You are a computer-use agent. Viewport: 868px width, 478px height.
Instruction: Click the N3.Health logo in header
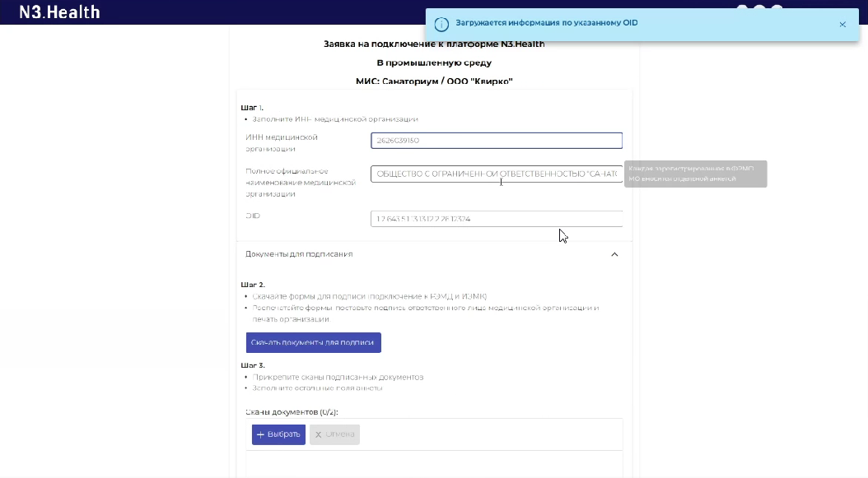click(59, 12)
